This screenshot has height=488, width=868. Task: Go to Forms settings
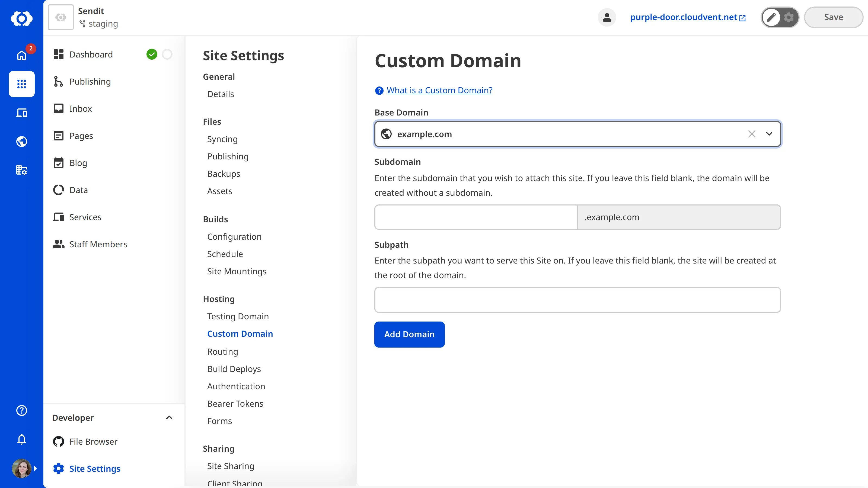219,421
